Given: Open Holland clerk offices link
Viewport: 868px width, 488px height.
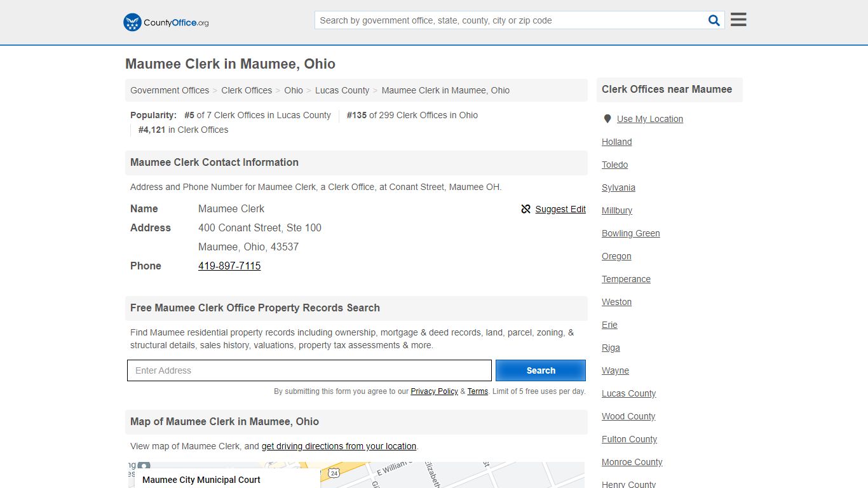Looking at the screenshot, I should pos(616,142).
